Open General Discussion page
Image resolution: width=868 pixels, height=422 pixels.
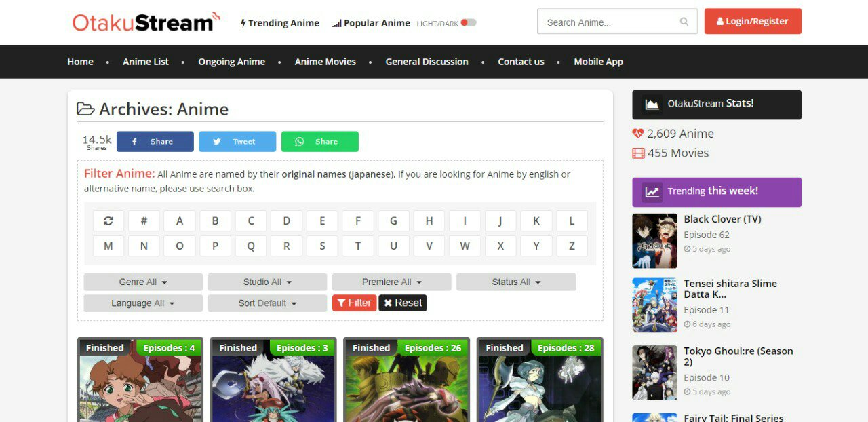click(427, 62)
